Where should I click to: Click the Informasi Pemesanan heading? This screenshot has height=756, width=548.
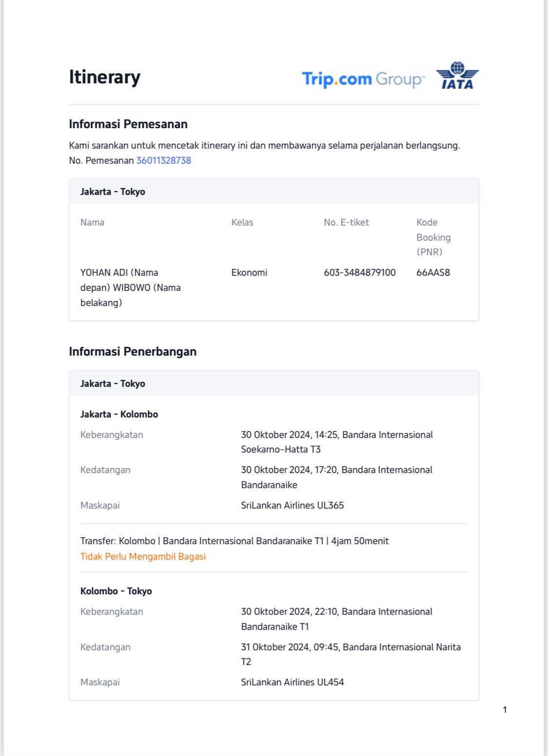coord(128,124)
